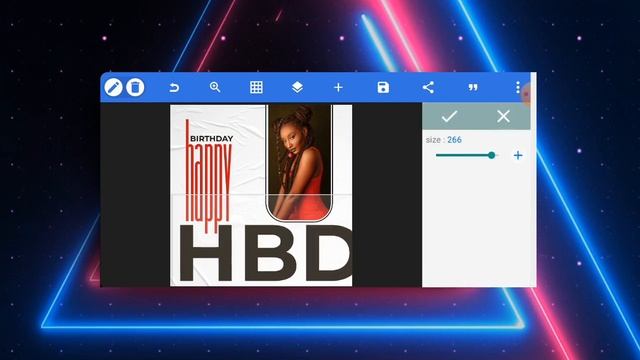Select the red 'happy' text on canvas

coord(208,176)
